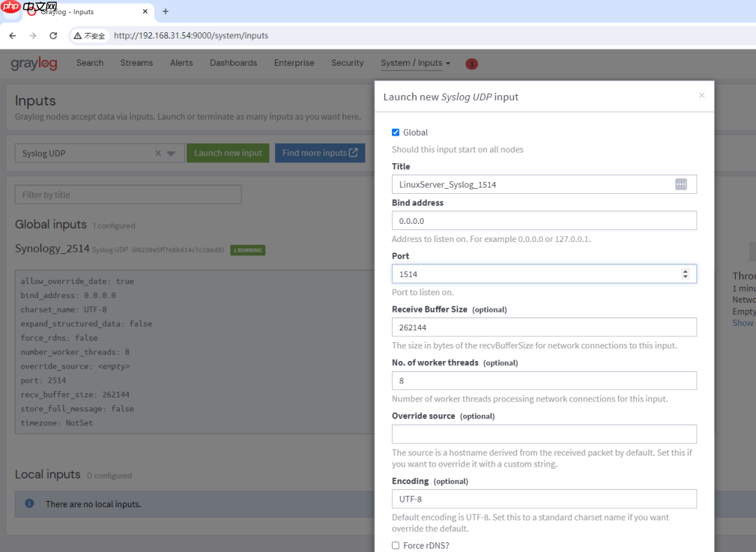Click the 1 RUNNING badge on Synology_2514
This screenshot has width=756, height=552.
click(x=247, y=250)
